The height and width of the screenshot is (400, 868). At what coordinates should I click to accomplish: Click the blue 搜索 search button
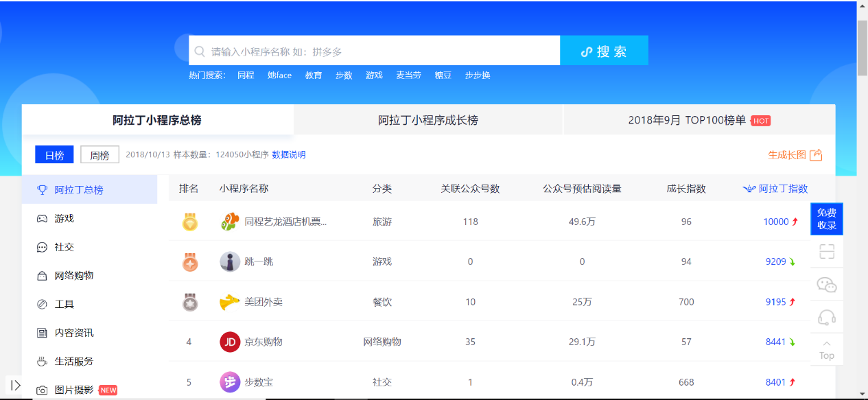tap(604, 50)
